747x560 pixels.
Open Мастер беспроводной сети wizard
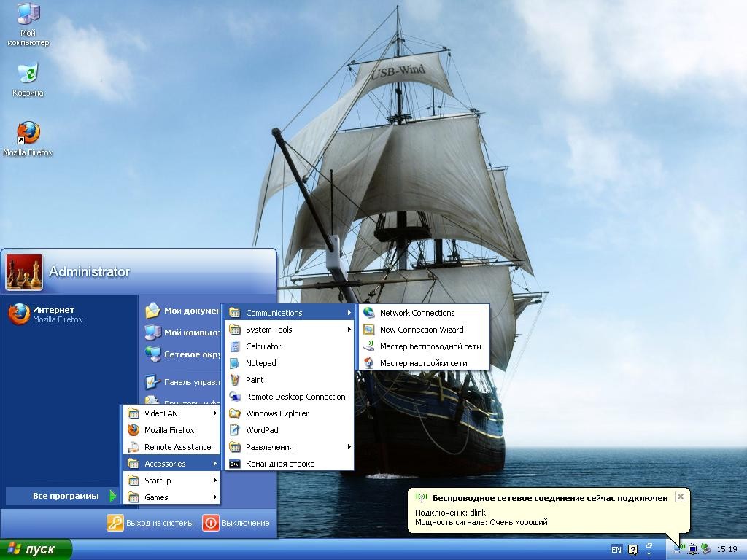tap(424, 346)
